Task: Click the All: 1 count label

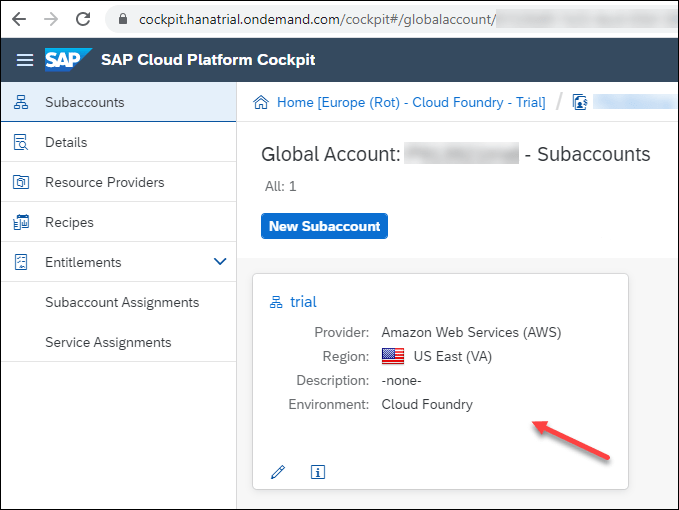Action: (281, 186)
